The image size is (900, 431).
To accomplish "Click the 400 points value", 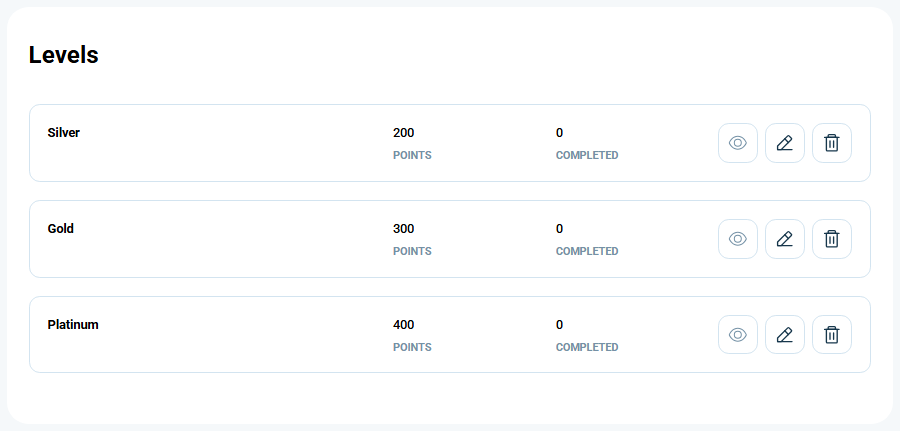I will pyautogui.click(x=404, y=325).
